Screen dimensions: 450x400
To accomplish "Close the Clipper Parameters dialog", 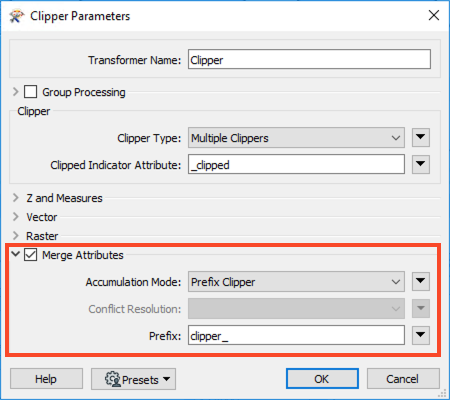I will tap(434, 15).
